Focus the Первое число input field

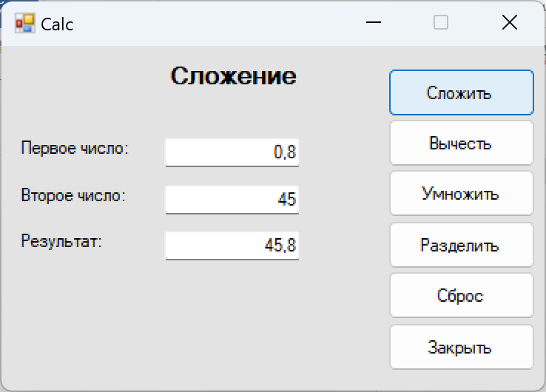click(x=232, y=152)
